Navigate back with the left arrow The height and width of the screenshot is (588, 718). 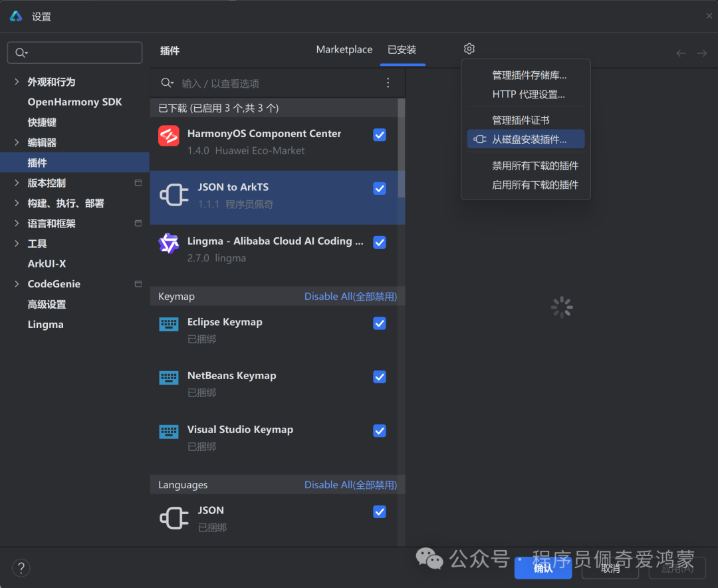[681, 53]
